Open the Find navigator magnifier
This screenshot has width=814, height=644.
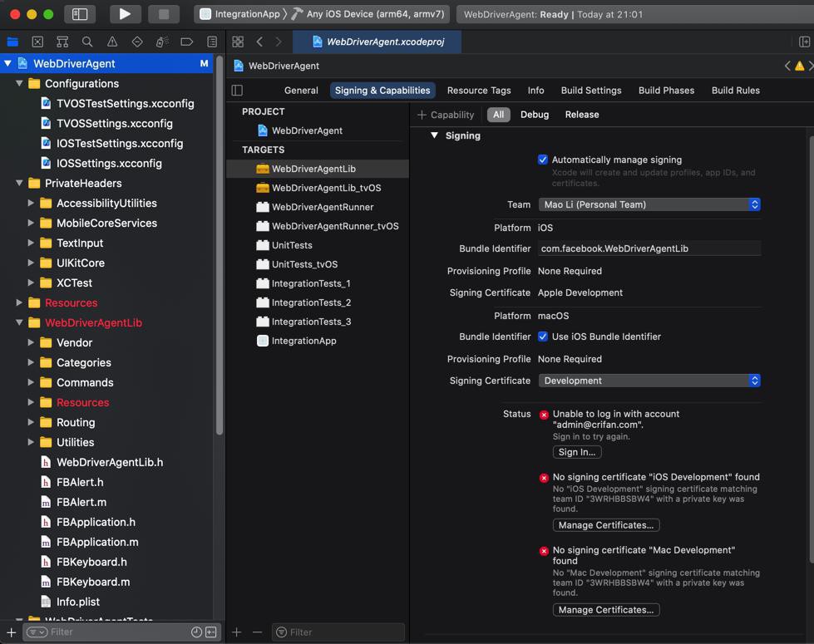coord(87,42)
